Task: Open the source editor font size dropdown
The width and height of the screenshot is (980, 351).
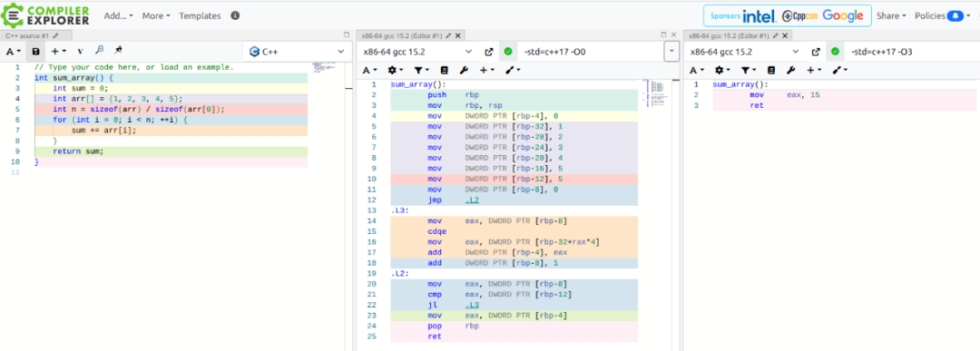Action: click(x=14, y=51)
